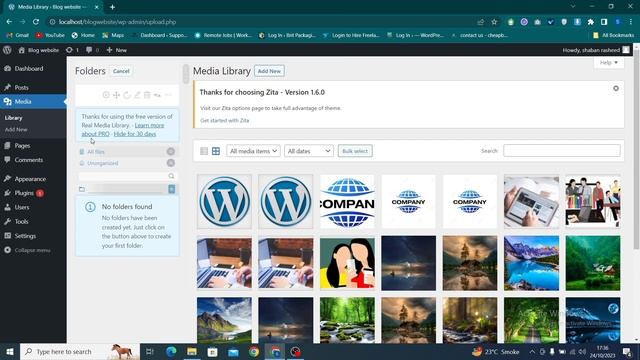Open new browser tab
The width and height of the screenshot is (640, 360).
[x=112, y=7]
